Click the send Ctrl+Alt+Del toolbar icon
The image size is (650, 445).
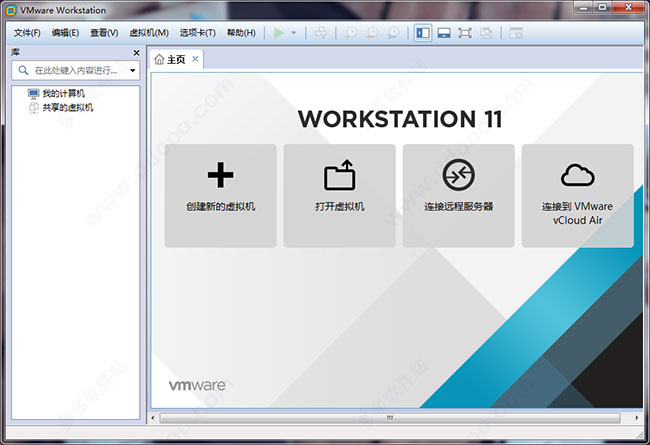pyautogui.click(x=320, y=33)
